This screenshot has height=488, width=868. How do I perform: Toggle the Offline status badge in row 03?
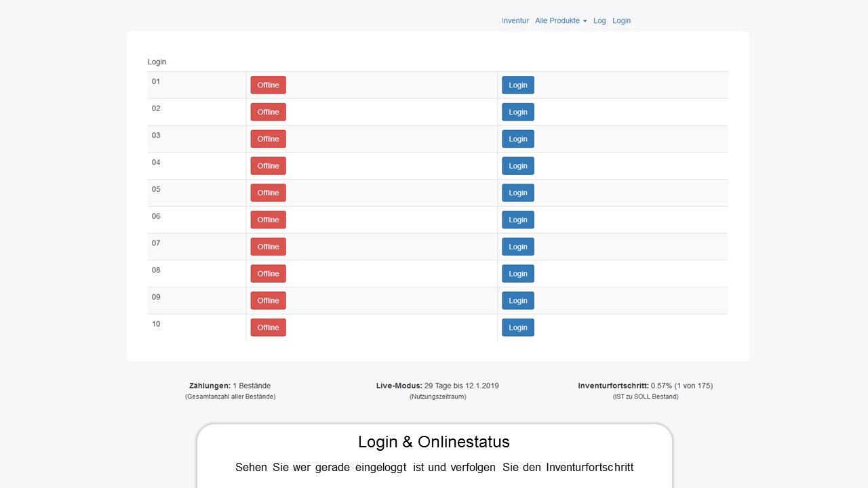click(x=268, y=139)
